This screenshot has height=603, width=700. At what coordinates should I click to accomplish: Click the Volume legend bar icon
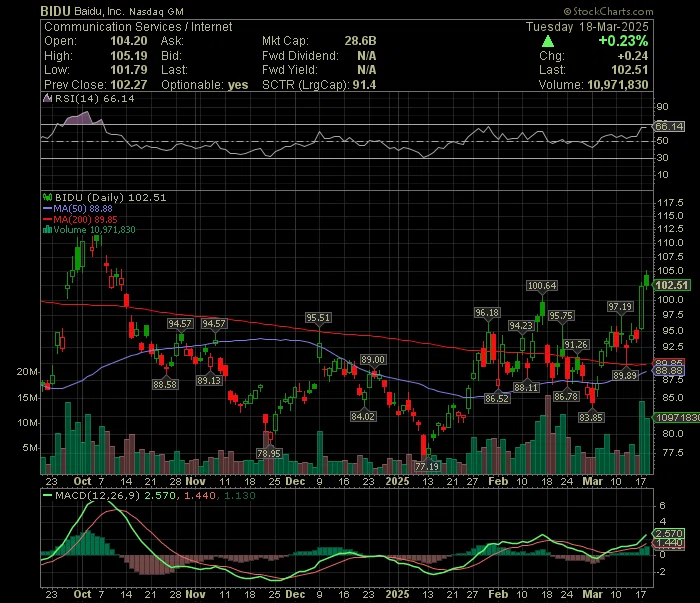click(47, 230)
